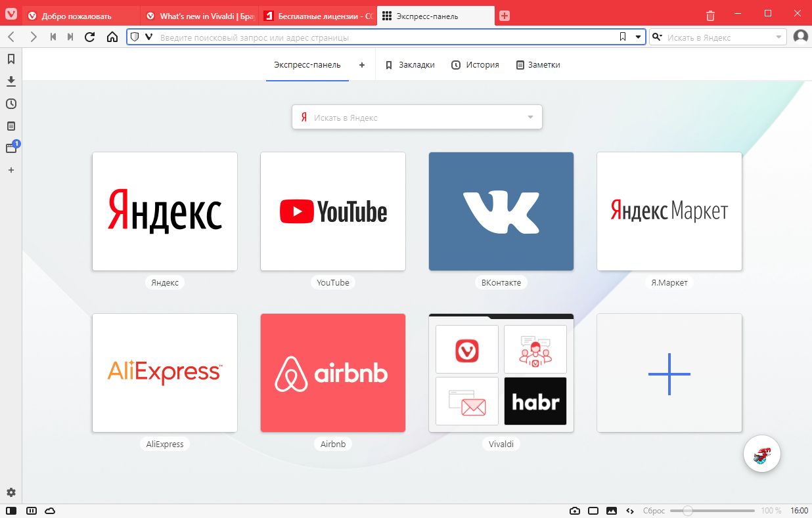Click the window rectangle icon in status bar
The image size is (812, 518).
(593, 511)
